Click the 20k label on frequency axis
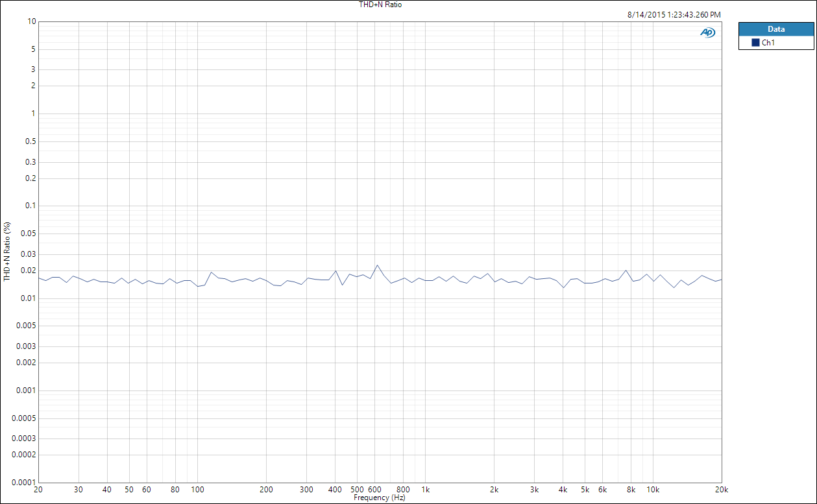Image resolution: width=817 pixels, height=504 pixels. (x=721, y=490)
